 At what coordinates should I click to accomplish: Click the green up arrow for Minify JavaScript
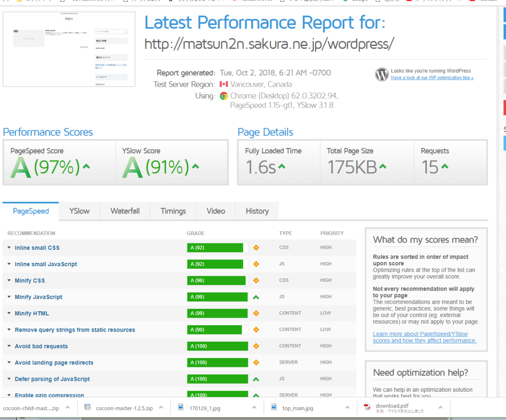(256, 297)
